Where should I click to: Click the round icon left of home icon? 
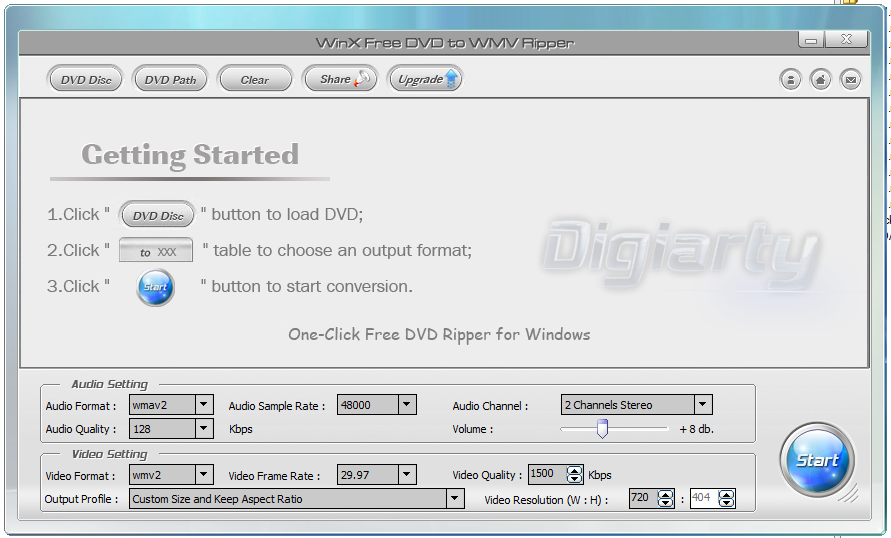pos(790,80)
